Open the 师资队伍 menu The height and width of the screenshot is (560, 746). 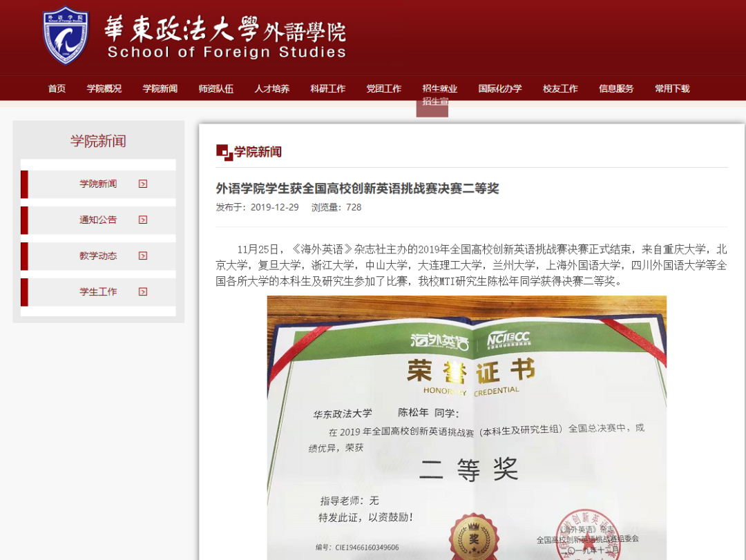(x=216, y=88)
